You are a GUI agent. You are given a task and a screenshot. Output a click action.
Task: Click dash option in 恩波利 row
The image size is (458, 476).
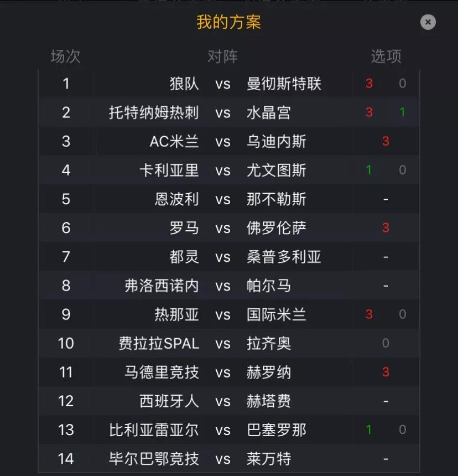pyautogui.click(x=386, y=199)
